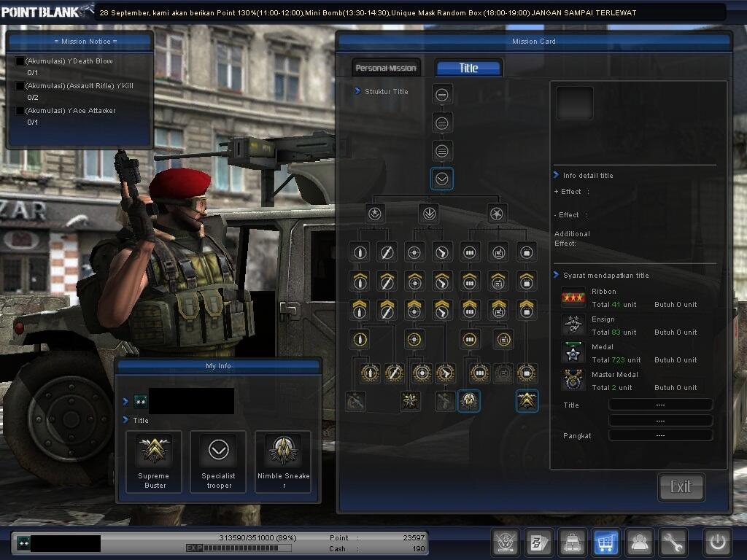Click Specialist trooper slot in My Info

(x=218, y=462)
